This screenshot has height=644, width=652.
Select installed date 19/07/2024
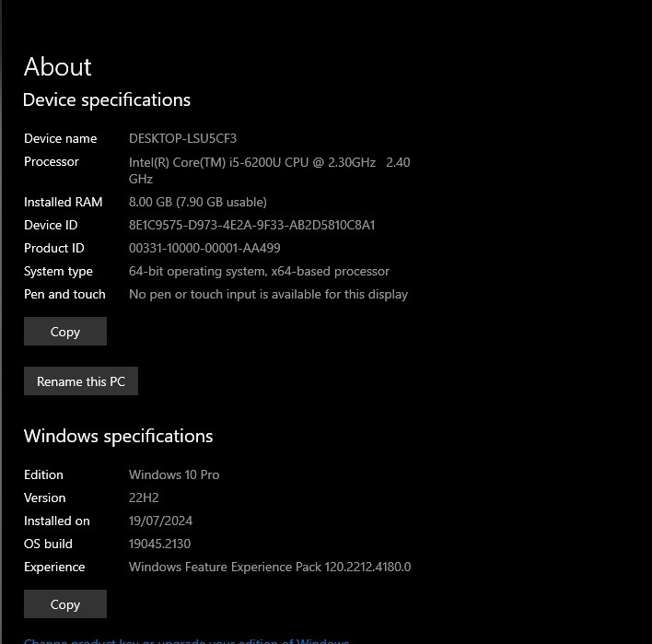coord(160,521)
